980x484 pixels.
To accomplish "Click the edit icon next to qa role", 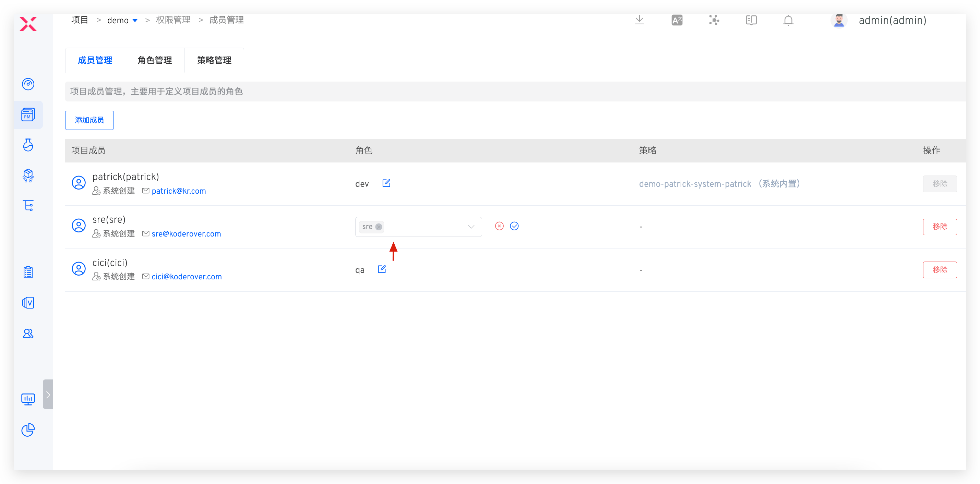I will [382, 269].
